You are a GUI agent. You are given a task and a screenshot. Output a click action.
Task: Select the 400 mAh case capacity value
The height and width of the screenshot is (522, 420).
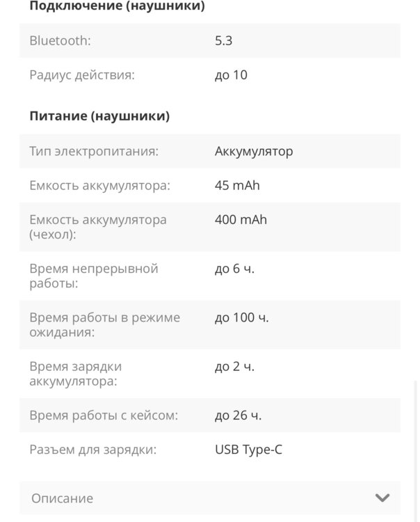[241, 220]
